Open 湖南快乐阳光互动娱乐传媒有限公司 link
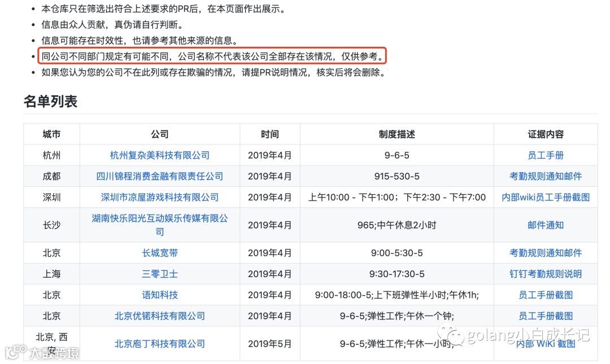Screen dimensions: 610x364 coord(159,225)
